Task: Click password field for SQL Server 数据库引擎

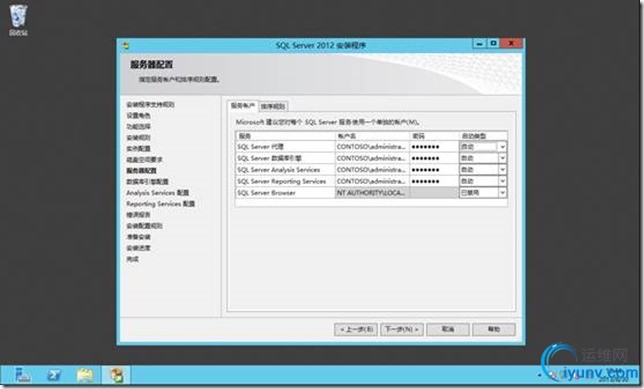Action: pos(434,158)
